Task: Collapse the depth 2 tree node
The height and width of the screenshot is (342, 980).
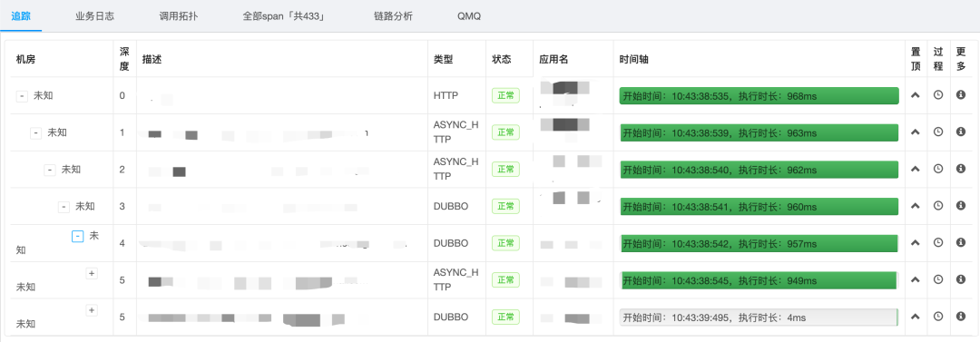Action: tap(49, 170)
